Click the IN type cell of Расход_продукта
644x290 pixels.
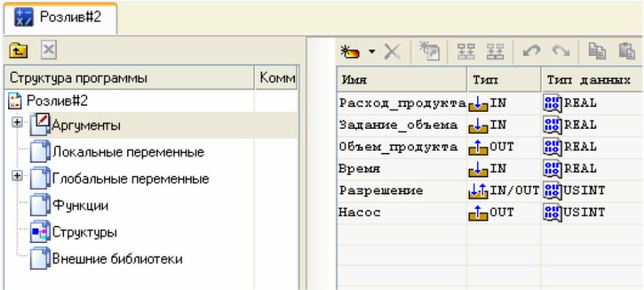point(504,103)
